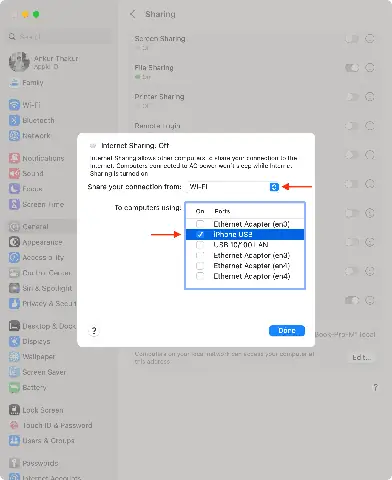Click the help button in Internet Sharing dialog
The width and height of the screenshot is (392, 480).
pyautogui.click(x=94, y=331)
